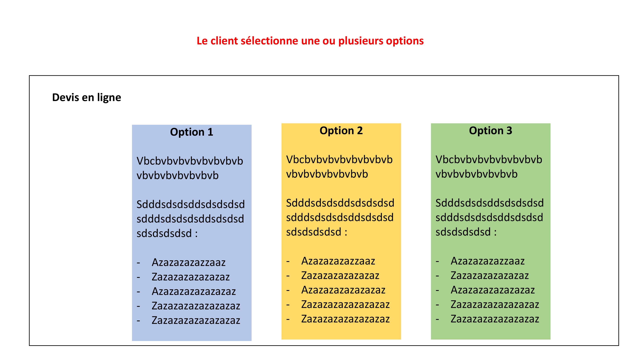Image resolution: width=644 pixels, height=362 pixels.
Task: Click third bullet Azazazazazazazaz in Option 2
Action: 343,290
